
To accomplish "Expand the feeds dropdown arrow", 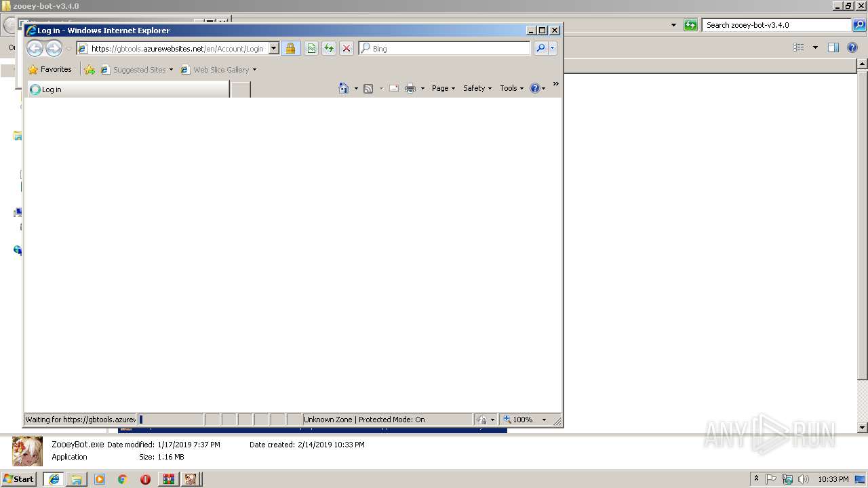I will coord(381,88).
